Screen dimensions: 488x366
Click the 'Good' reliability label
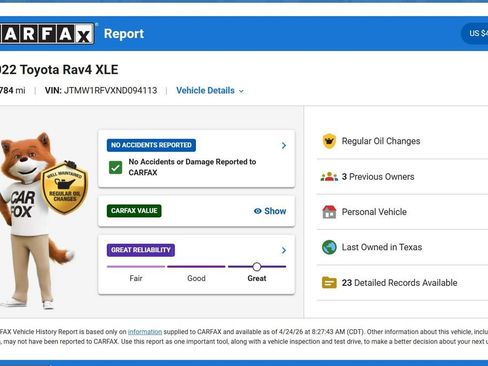tap(196, 278)
